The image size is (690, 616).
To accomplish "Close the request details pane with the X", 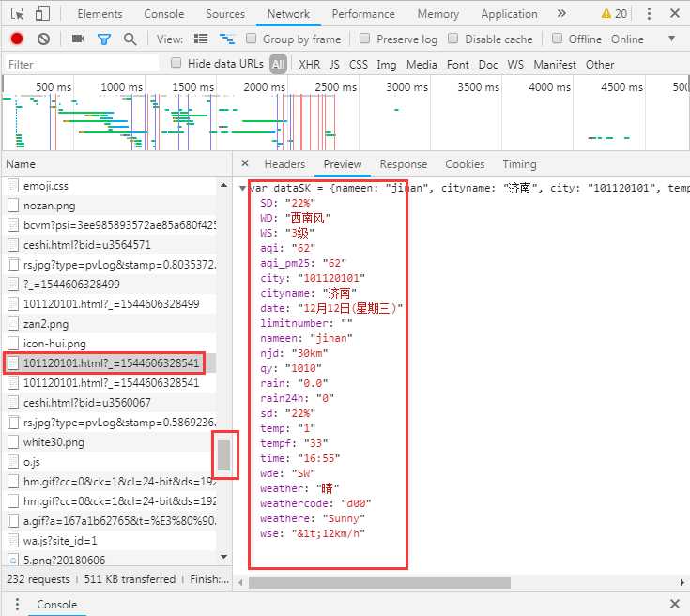I will click(245, 163).
